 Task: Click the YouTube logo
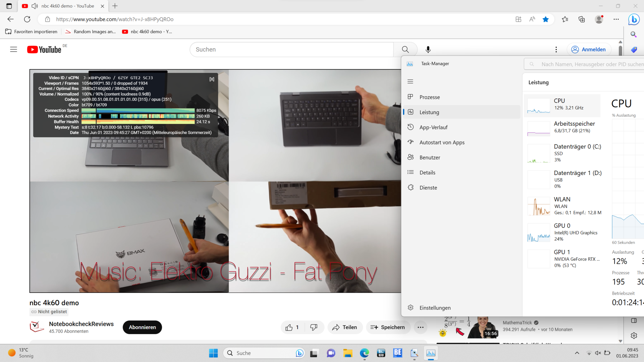click(x=44, y=50)
